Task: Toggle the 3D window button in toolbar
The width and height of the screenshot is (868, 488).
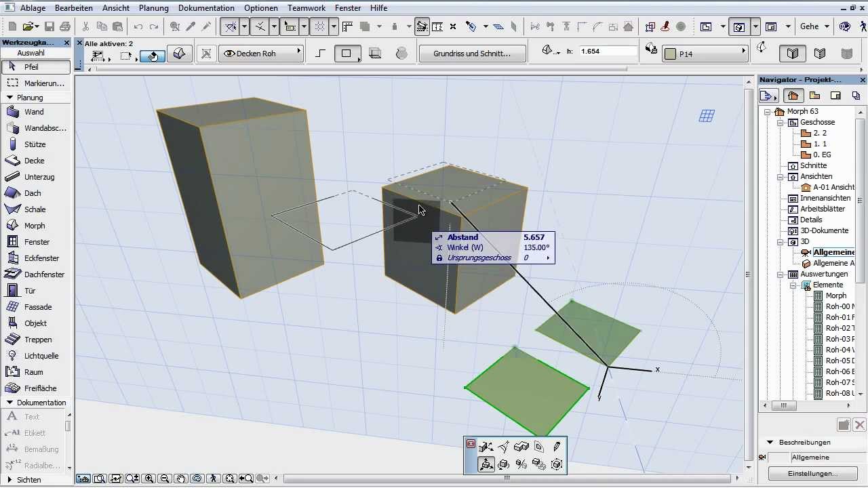Action: pos(739,26)
